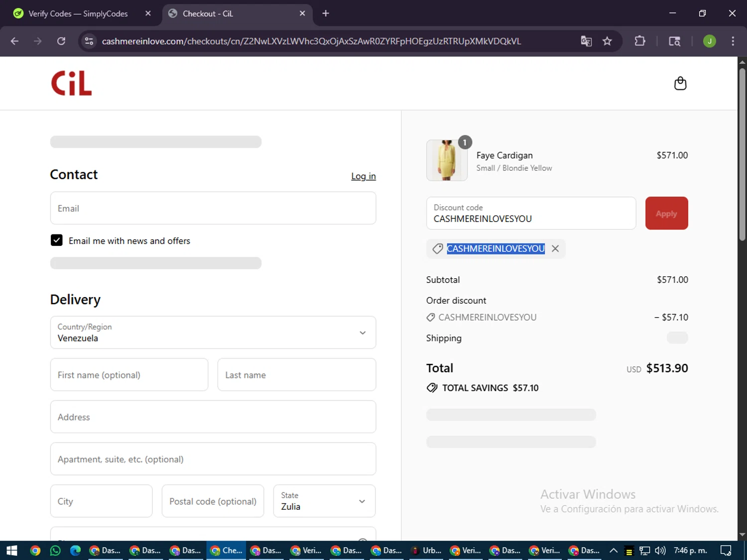Open WhatsApp from the taskbar
This screenshot has width=747, height=560.
[55, 551]
